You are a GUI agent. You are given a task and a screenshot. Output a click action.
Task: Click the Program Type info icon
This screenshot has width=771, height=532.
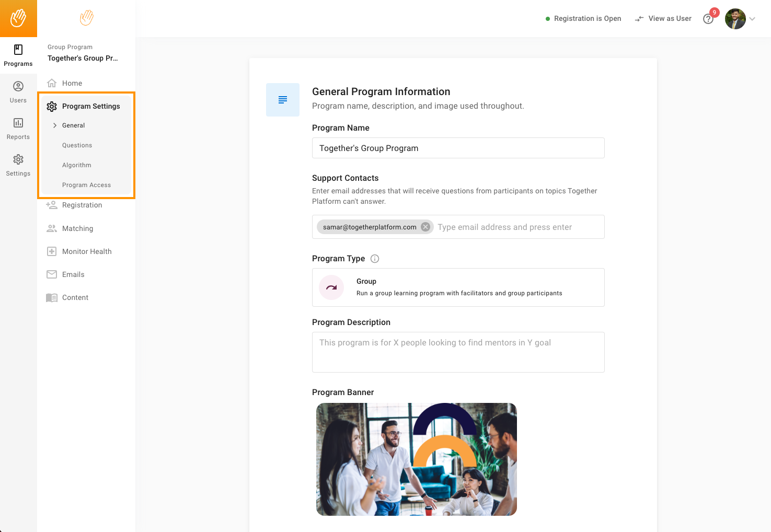pyautogui.click(x=375, y=259)
